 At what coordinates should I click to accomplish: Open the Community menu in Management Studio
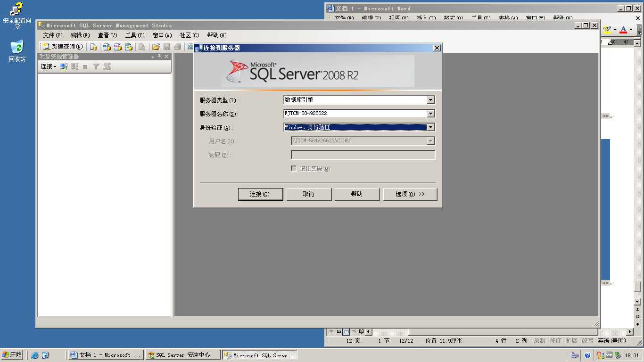point(189,35)
